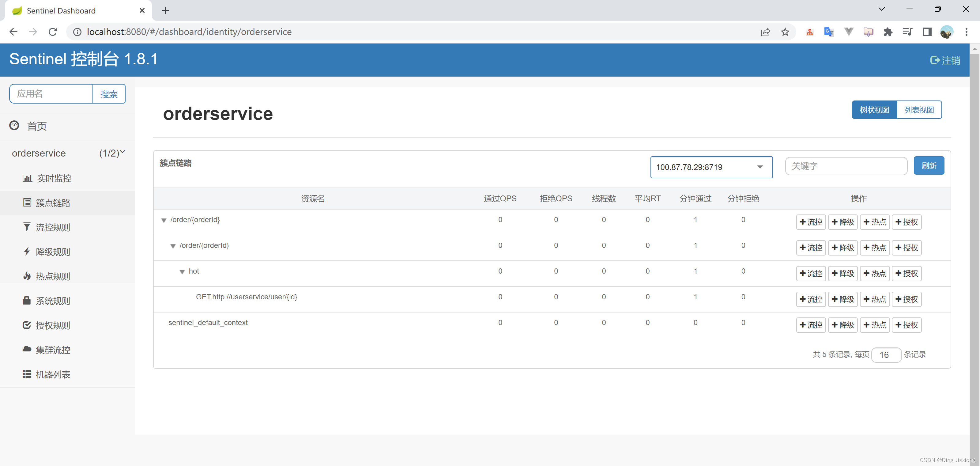
Task: Add 降级 rule for sentinel_default_context
Action: (843, 325)
